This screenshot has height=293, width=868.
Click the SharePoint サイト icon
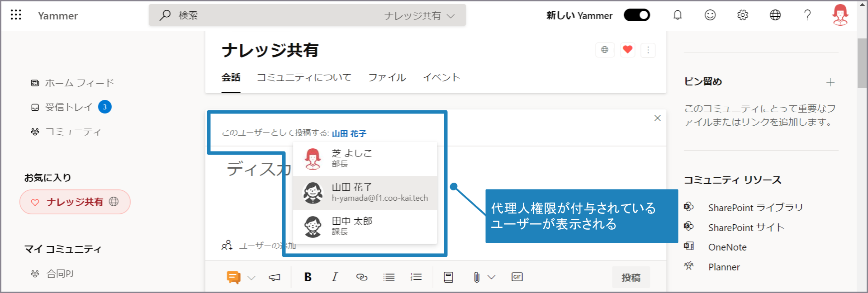point(689,226)
